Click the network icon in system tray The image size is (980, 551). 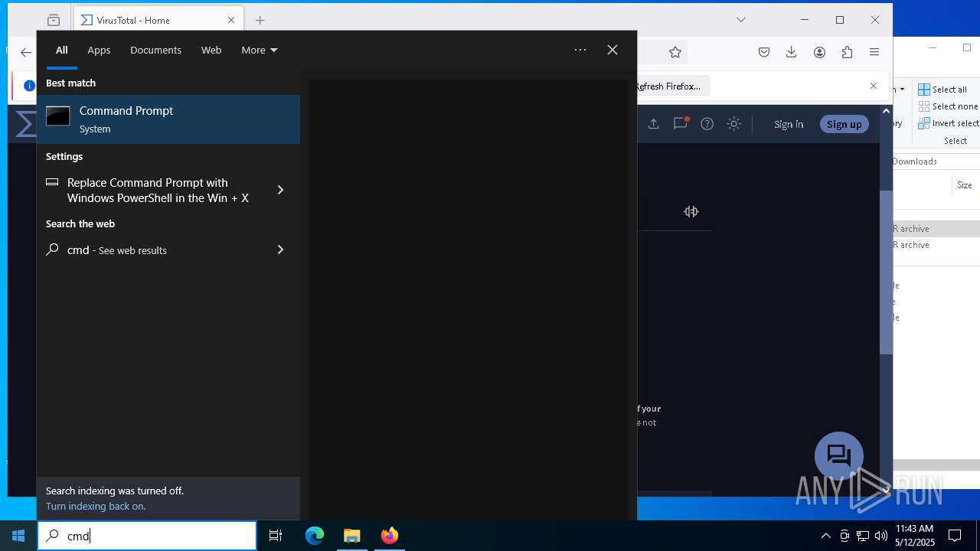[863, 536]
